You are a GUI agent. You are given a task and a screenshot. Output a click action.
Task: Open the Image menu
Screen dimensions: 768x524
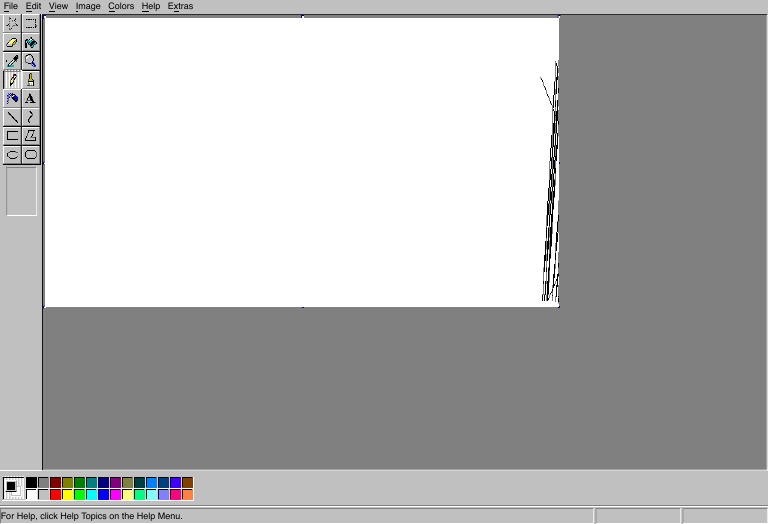click(88, 6)
